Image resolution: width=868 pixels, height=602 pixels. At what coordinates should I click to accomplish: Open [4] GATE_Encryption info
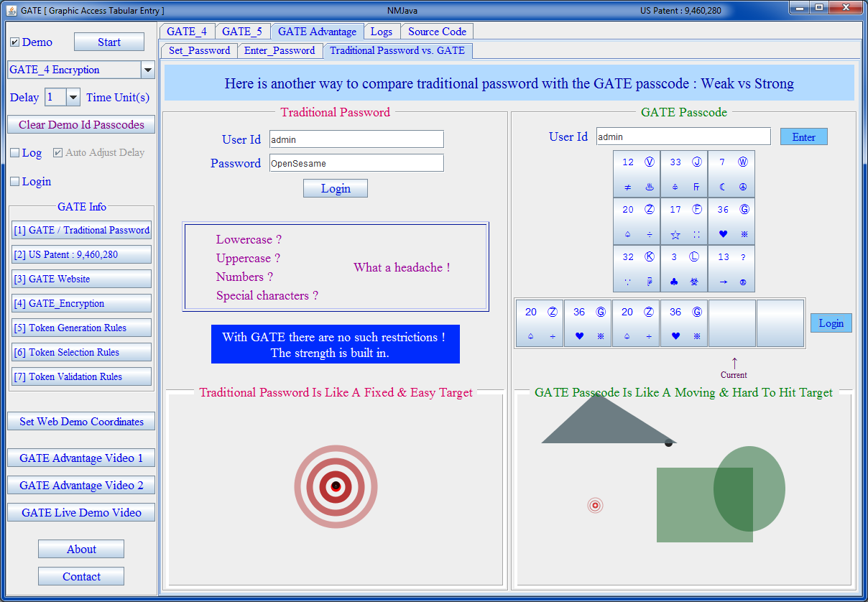[82, 303]
